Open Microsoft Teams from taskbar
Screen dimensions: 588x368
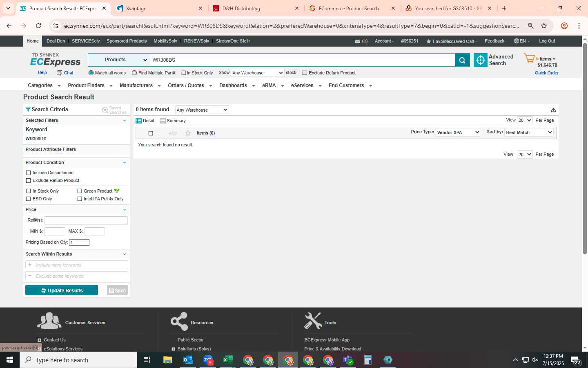pos(348,360)
